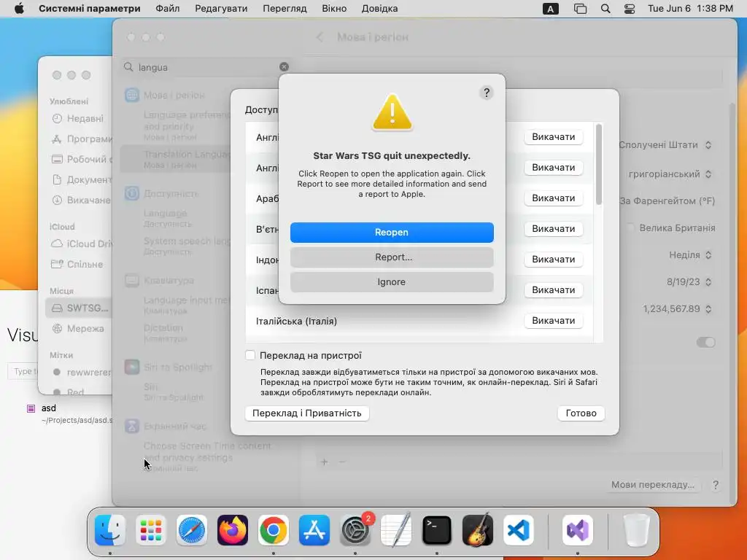Viewport: 747px width, 560px height.
Task: Select Програми in Finder sidebar
Action: pos(79,139)
